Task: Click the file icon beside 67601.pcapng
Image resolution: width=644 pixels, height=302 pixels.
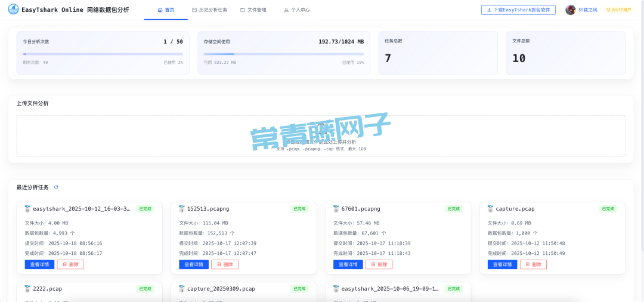Action: click(336, 209)
